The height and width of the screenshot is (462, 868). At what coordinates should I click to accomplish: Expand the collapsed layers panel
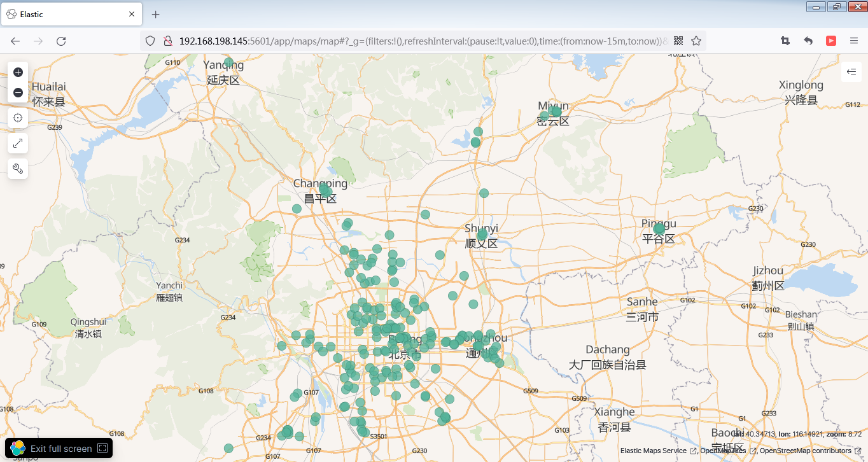tap(851, 72)
